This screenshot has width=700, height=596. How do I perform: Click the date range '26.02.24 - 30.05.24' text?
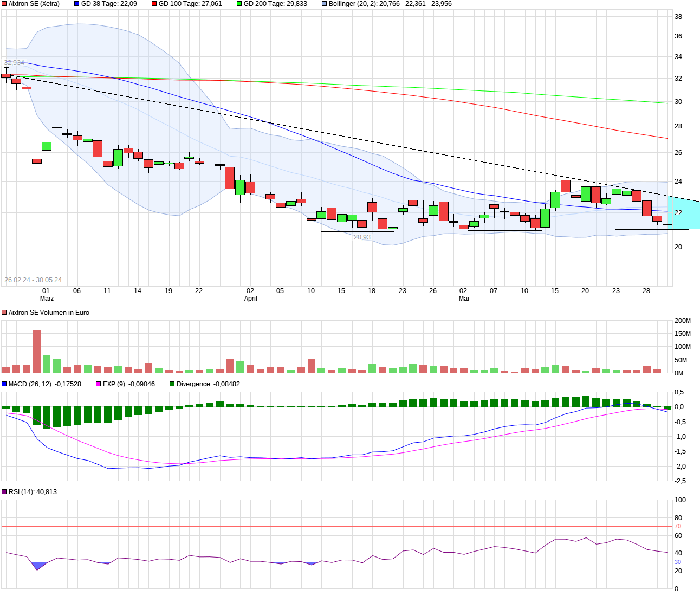(x=33, y=280)
